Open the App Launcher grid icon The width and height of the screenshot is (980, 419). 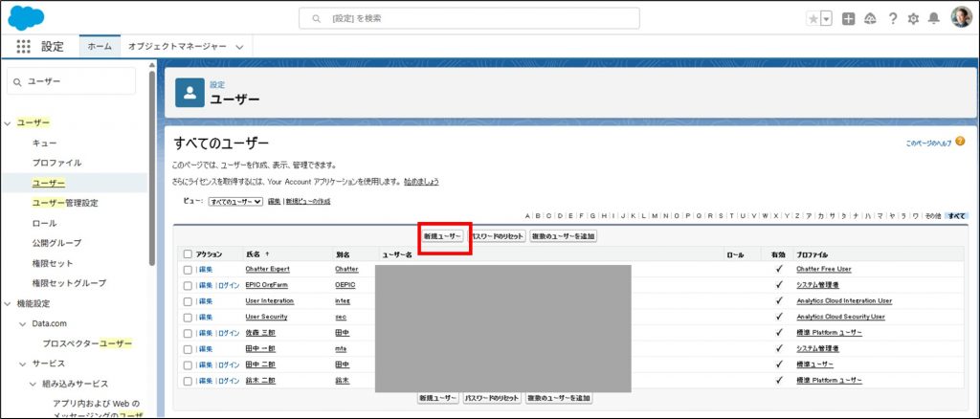23,47
